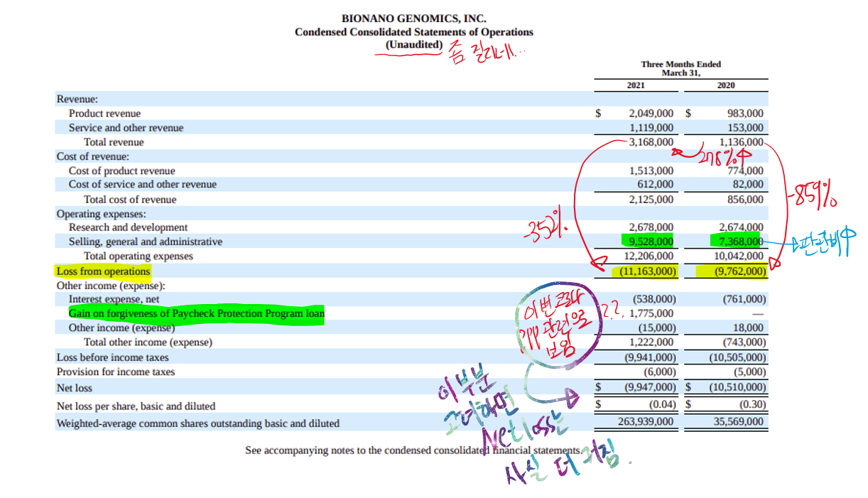Click the 'Total revenue' row label

click(x=114, y=142)
